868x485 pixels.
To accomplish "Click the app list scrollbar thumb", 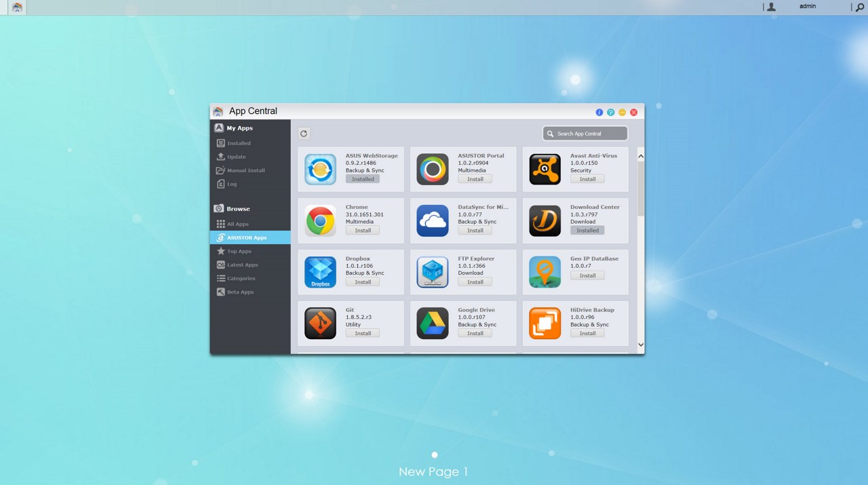I will point(641,188).
